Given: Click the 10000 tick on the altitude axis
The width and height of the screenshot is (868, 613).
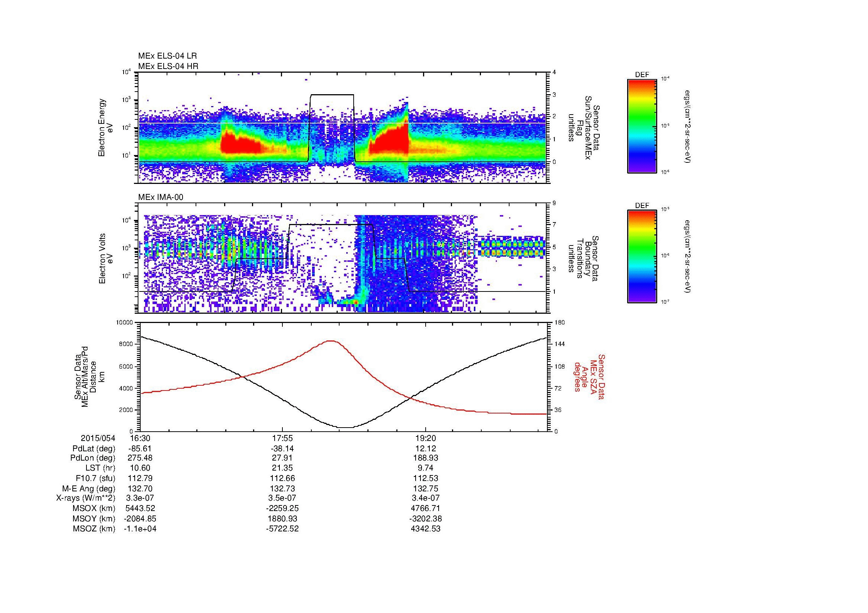Looking at the screenshot, I should (x=125, y=323).
